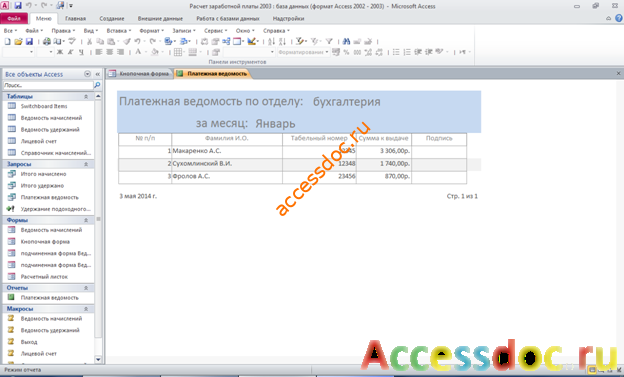Open the Правка menu

63,31
